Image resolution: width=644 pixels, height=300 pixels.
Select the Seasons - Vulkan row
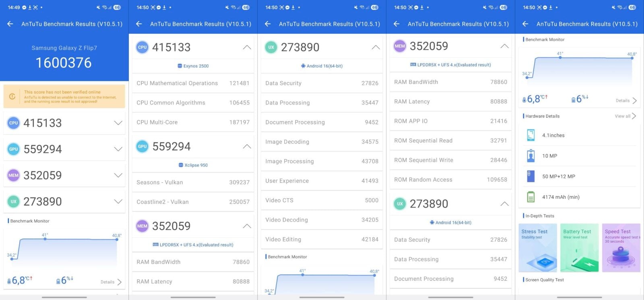tap(193, 182)
